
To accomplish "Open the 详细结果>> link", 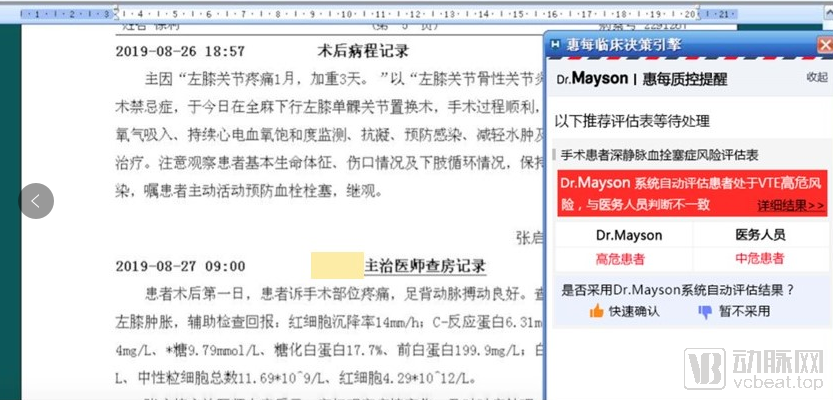I will click(790, 205).
